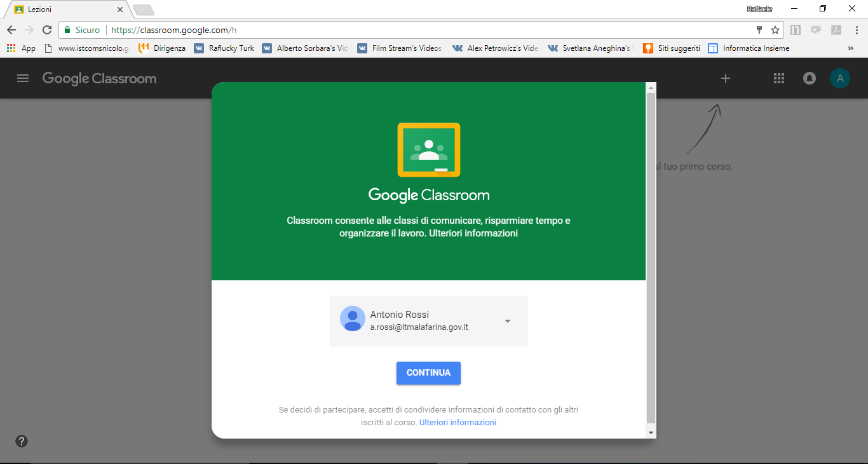Bookmark this page with star icon
This screenshot has height=464, width=868.
coord(775,30)
